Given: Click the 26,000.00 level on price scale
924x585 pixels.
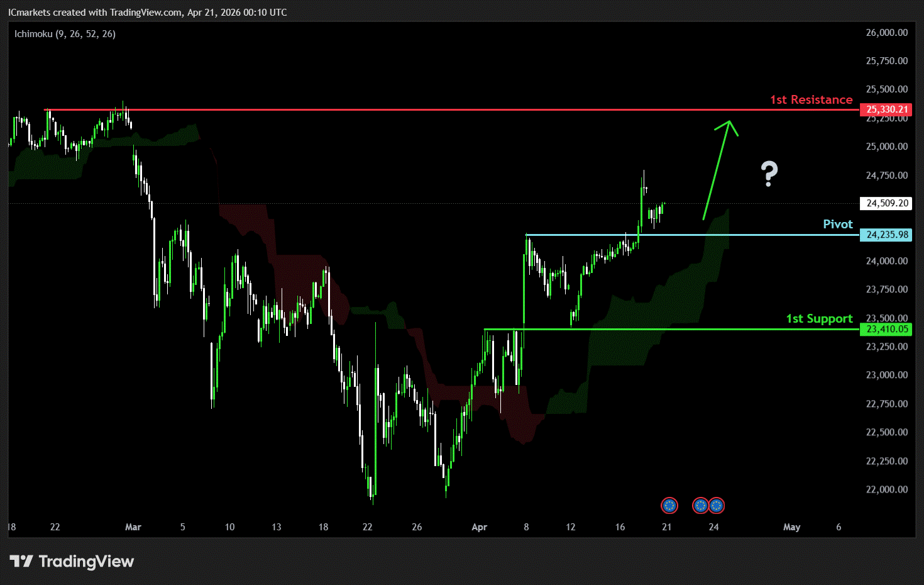Looking at the screenshot, I should point(886,33).
